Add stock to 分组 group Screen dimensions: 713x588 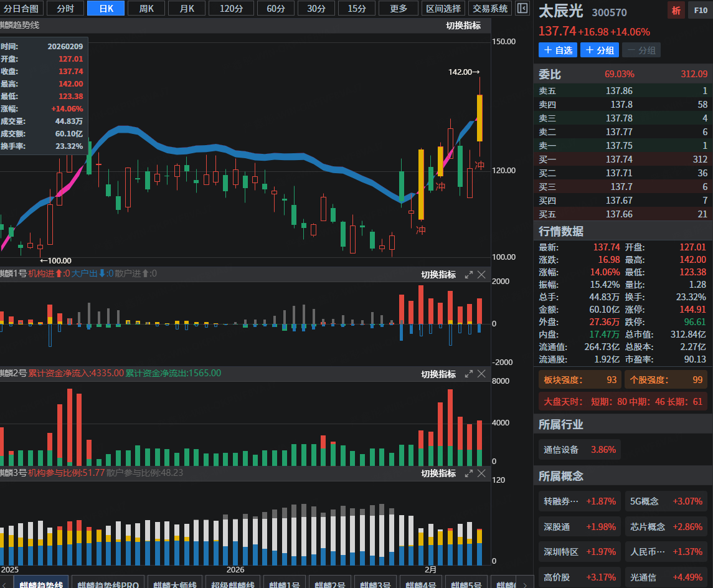click(600, 50)
